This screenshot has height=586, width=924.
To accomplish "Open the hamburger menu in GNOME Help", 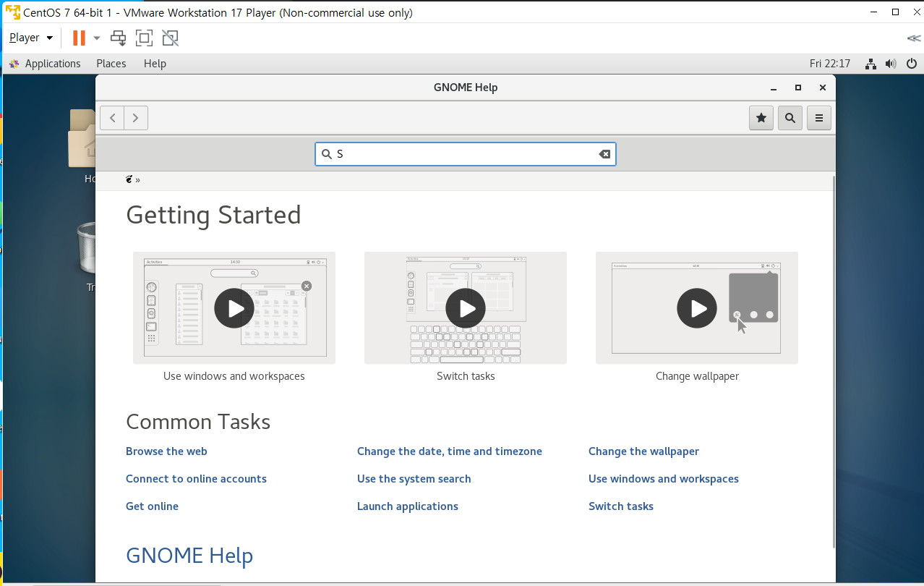I will [819, 118].
